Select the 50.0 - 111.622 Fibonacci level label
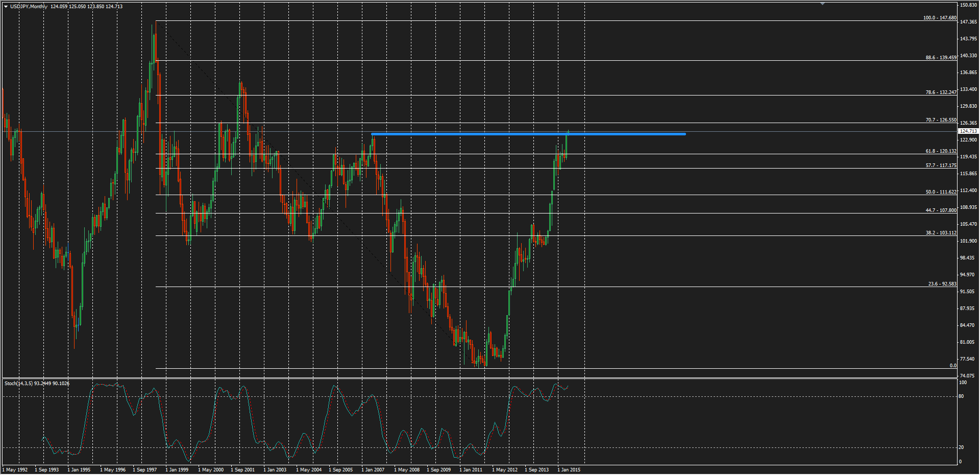Image resolution: width=980 pixels, height=475 pixels. pyautogui.click(x=941, y=192)
